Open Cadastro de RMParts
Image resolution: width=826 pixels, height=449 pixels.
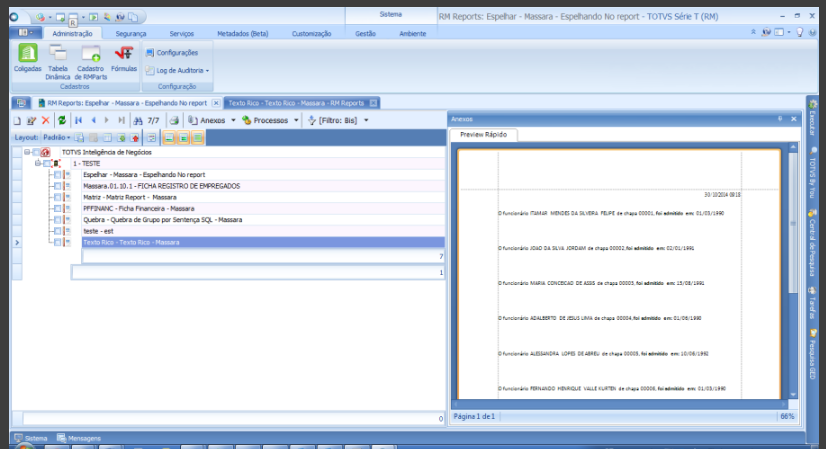(x=91, y=62)
